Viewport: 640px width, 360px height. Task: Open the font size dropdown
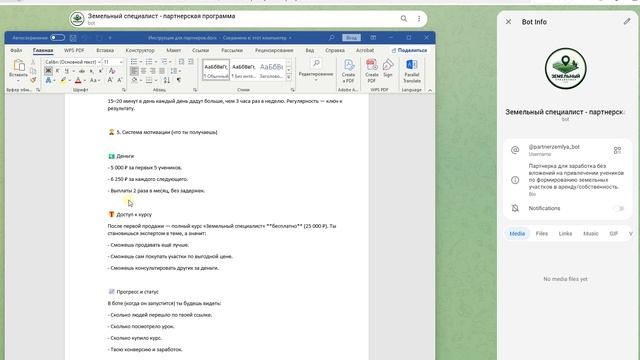pyautogui.click(x=121, y=62)
